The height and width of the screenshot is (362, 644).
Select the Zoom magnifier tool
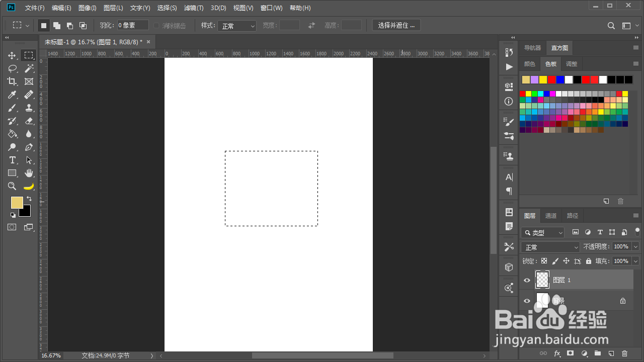13,186
